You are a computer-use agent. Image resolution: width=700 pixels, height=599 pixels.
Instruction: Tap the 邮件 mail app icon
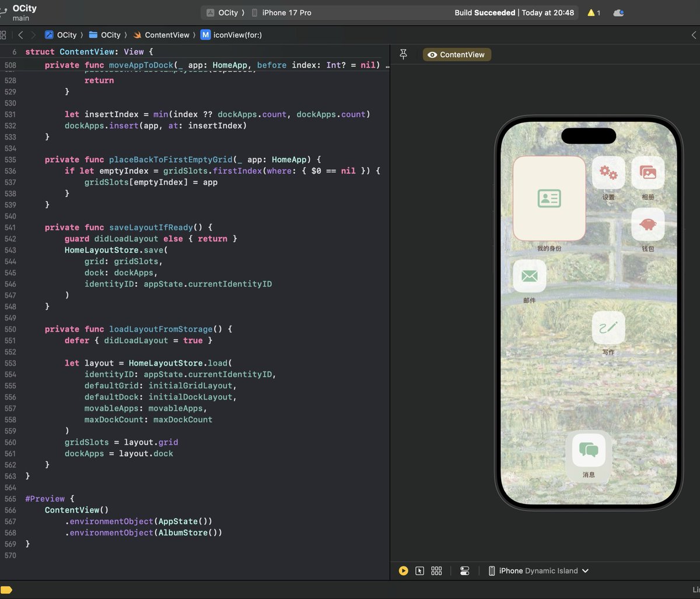530,276
